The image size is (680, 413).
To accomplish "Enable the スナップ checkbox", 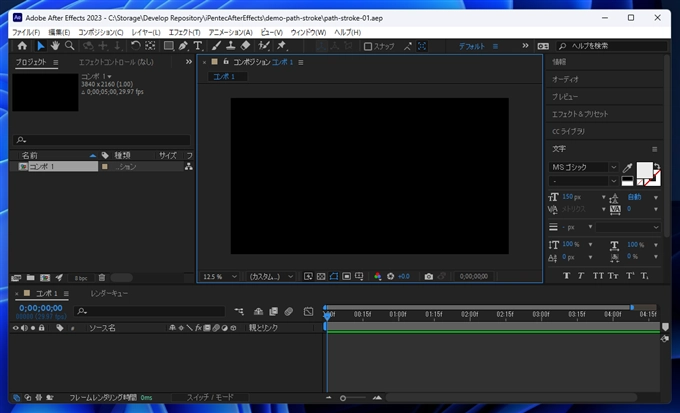I will pyautogui.click(x=368, y=46).
